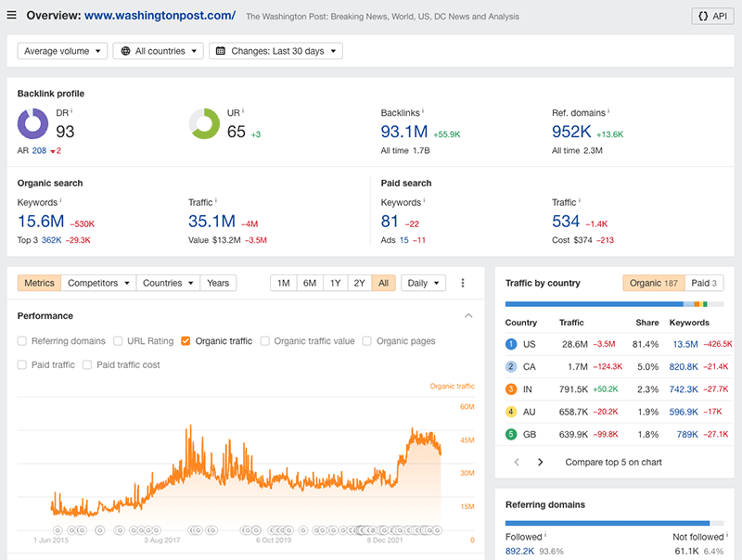Open the 534 paid traffic value
The image size is (742, 560).
[566, 222]
